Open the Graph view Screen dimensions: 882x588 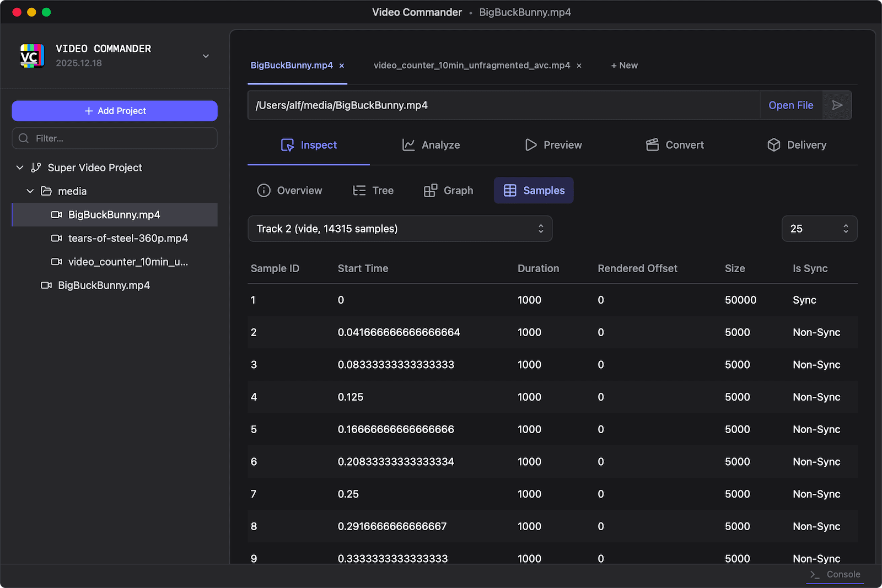pyautogui.click(x=448, y=191)
